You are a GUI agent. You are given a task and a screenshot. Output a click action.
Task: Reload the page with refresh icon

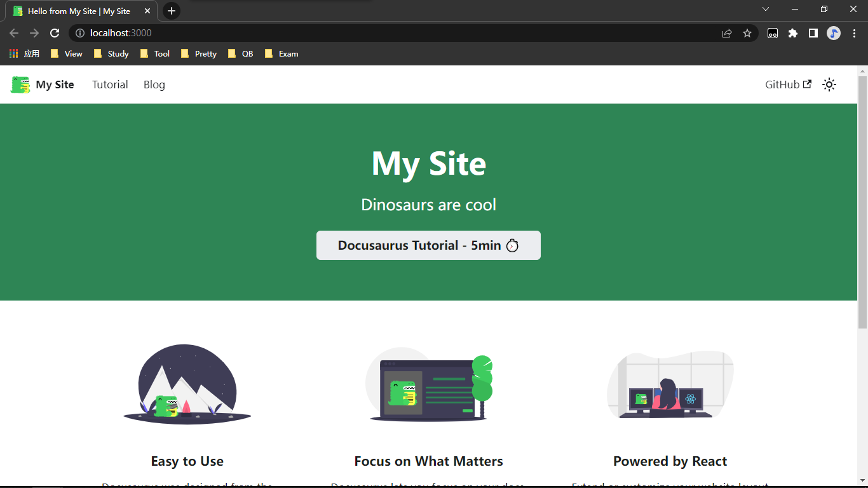pos(55,33)
